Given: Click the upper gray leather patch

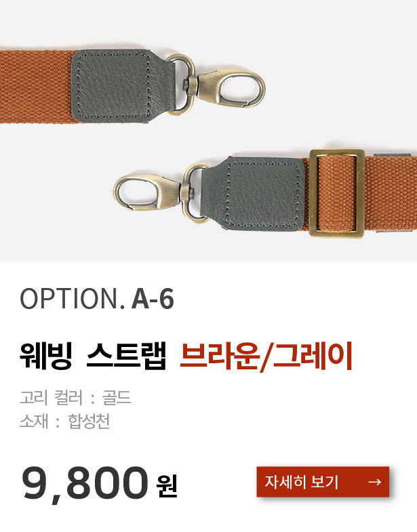Looking at the screenshot, I should pos(123,86).
